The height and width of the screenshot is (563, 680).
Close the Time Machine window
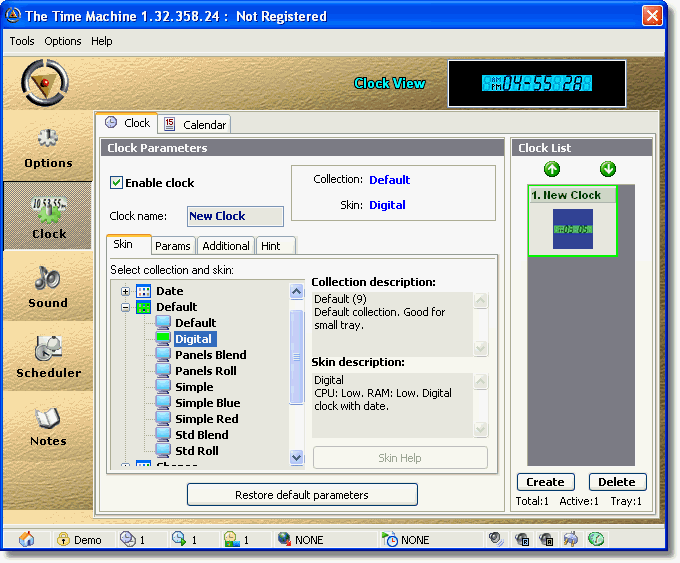(x=652, y=16)
